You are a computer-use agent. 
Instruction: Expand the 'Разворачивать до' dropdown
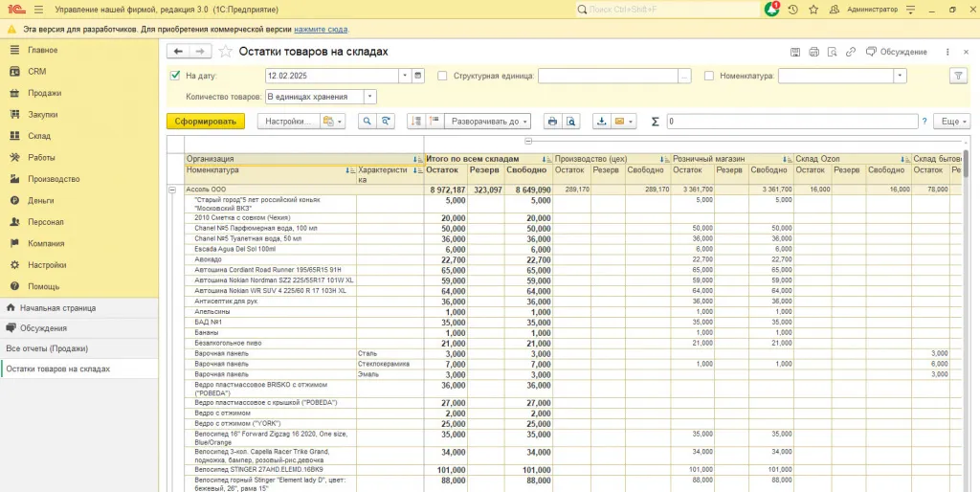tap(487, 122)
